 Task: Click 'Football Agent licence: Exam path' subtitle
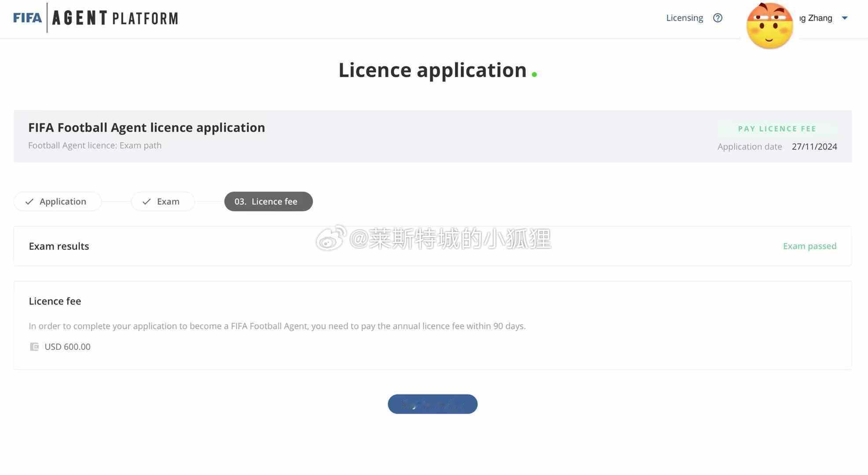pyautogui.click(x=95, y=145)
